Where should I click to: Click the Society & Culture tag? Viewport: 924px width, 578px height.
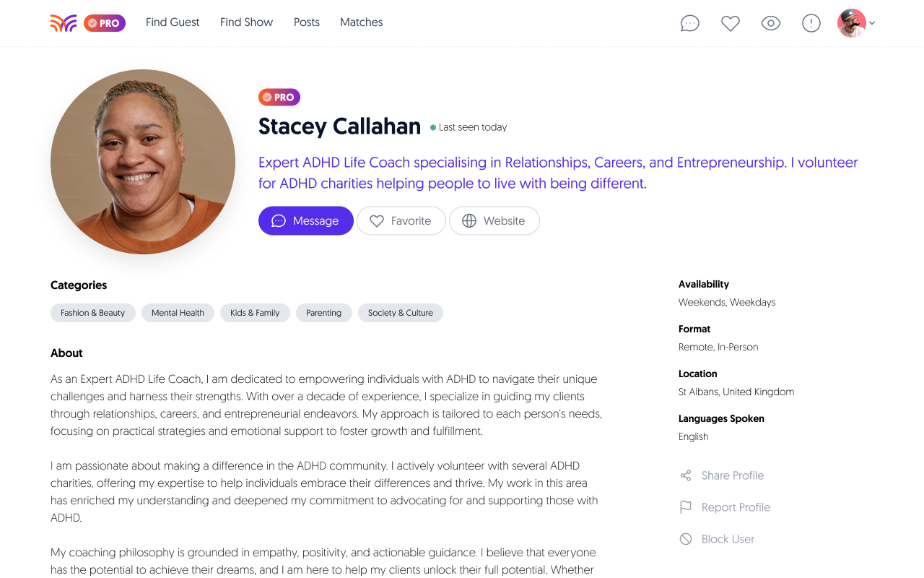[401, 313]
